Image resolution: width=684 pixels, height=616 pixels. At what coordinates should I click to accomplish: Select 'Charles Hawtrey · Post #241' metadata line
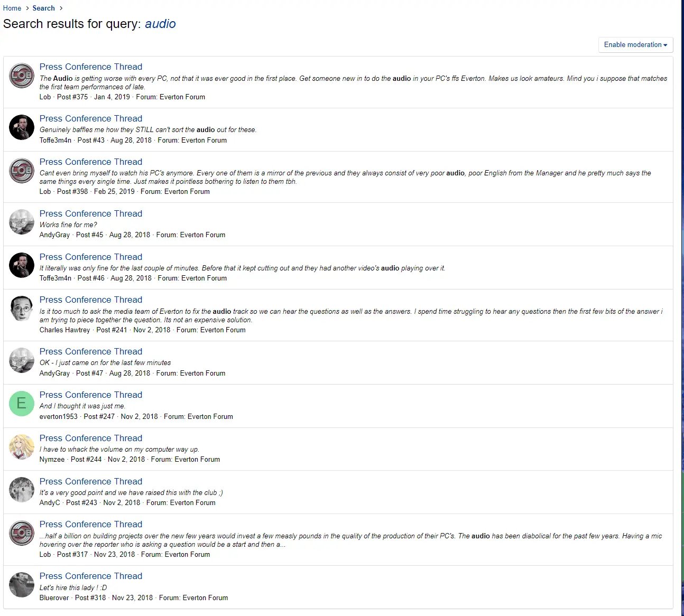tap(143, 330)
